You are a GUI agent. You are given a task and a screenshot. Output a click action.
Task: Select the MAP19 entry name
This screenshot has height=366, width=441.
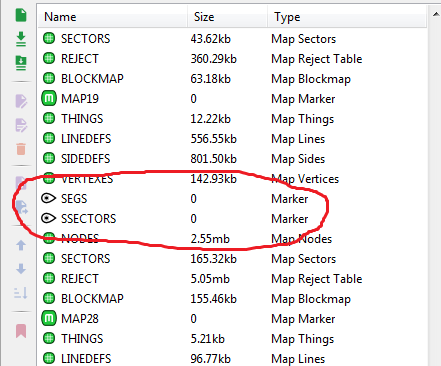pyautogui.click(x=80, y=99)
